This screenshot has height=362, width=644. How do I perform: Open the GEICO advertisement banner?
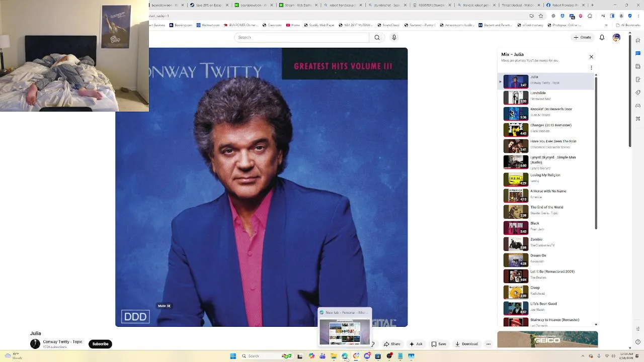coord(547,339)
